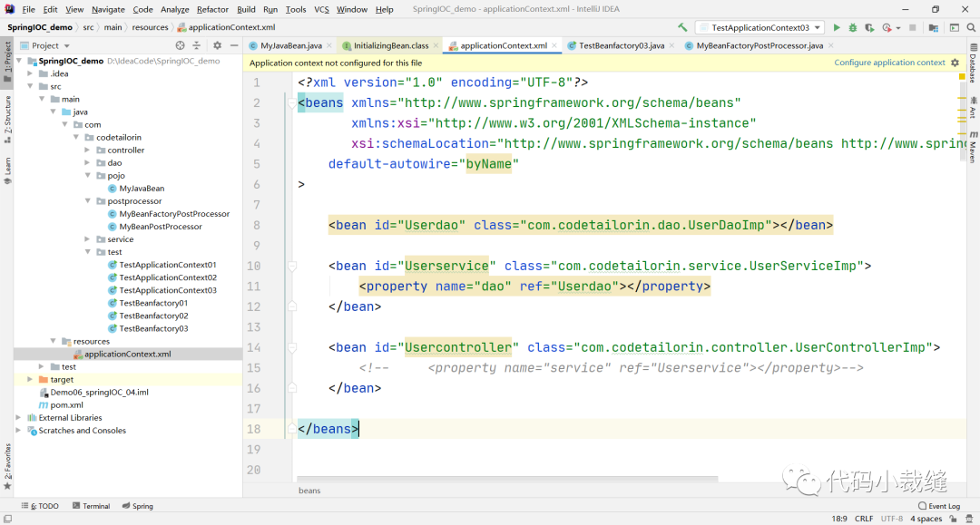Open Event Log button
This screenshot has height=525, width=980.
(938, 506)
